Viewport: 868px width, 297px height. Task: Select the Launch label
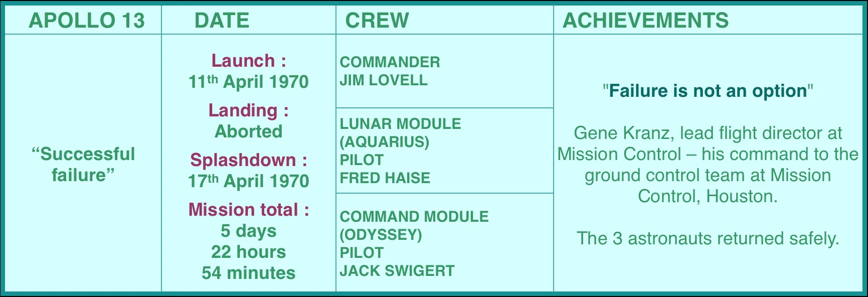click(x=249, y=61)
